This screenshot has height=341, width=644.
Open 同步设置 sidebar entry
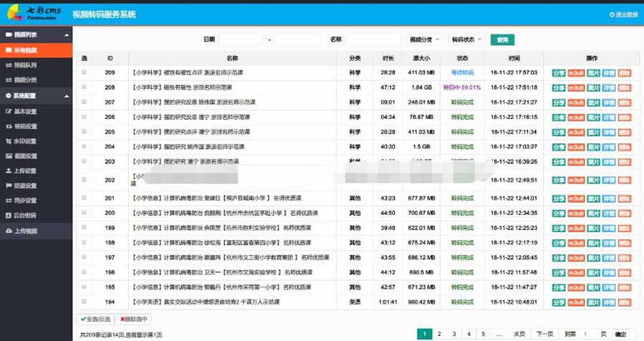[26, 201]
